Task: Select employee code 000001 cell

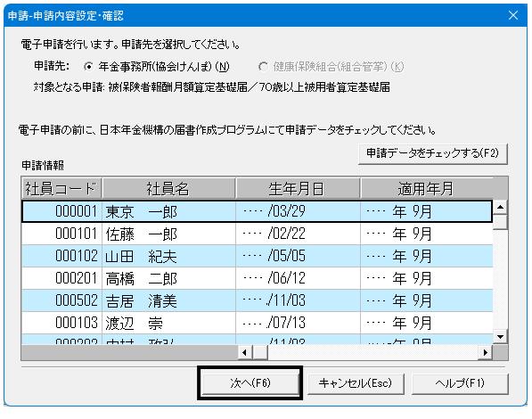Action: [x=61, y=211]
